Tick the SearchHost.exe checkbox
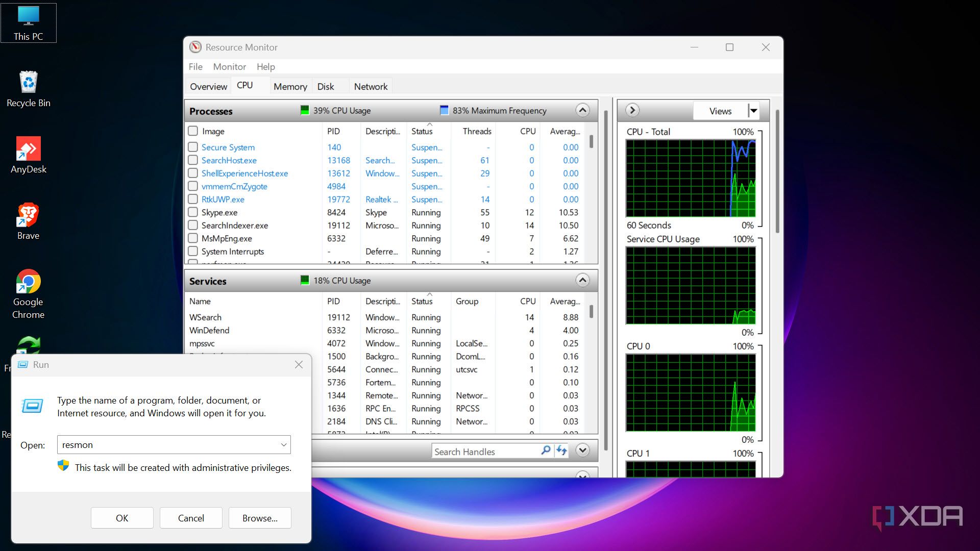This screenshot has height=551, width=980. [x=193, y=160]
